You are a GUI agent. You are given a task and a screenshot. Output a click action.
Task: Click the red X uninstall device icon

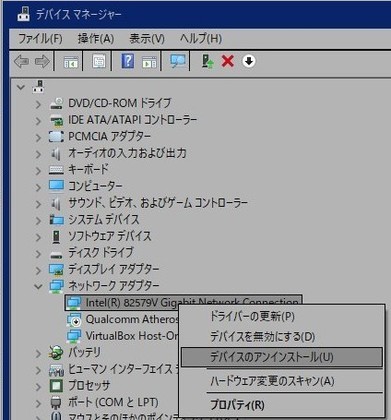[x=228, y=61]
